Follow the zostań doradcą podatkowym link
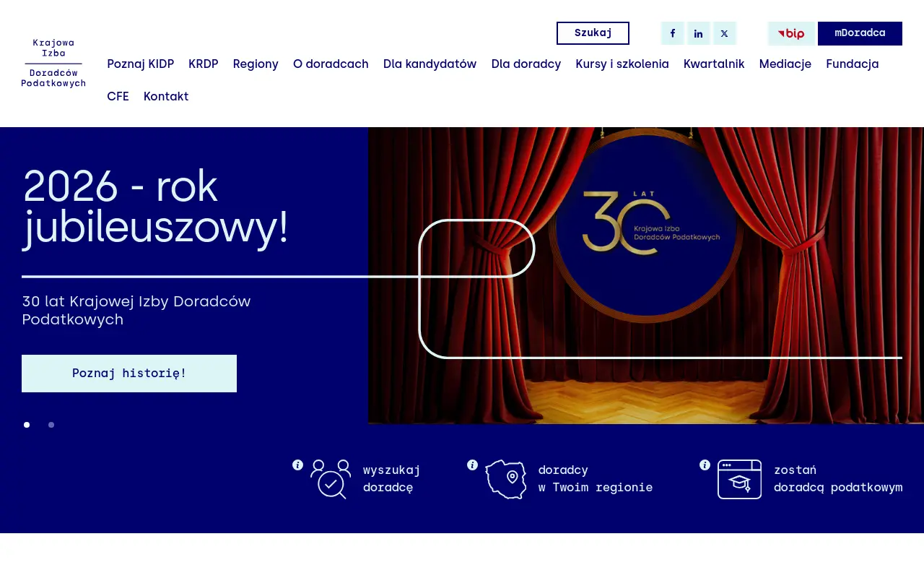Viewport: 924px width, 578px height. [x=838, y=479]
